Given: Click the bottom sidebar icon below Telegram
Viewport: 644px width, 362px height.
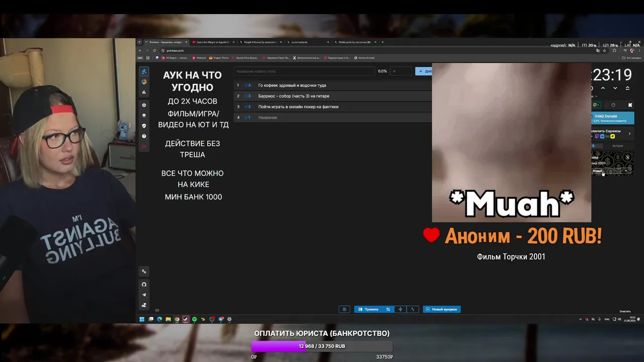Looking at the screenshot, I should (x=144, y=305).
